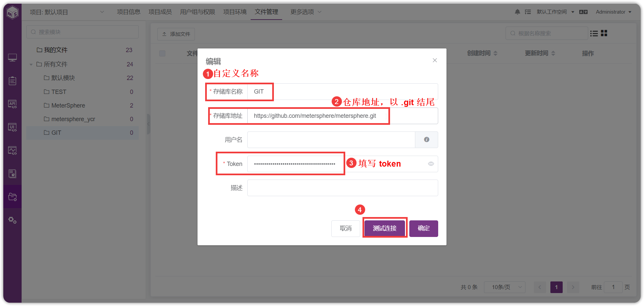
Task: Click the notification bell icon
Action: [517, 12]
